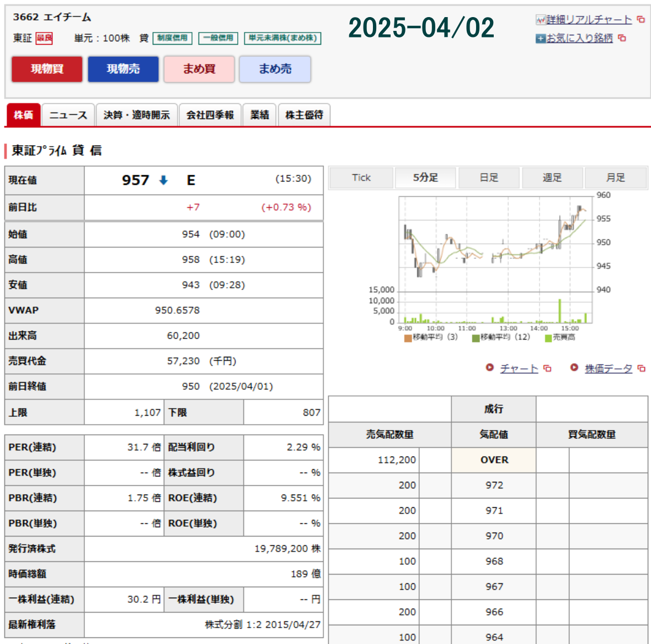Click the VWAP value 950.6578
651x644 pixels.
(177, 310)
